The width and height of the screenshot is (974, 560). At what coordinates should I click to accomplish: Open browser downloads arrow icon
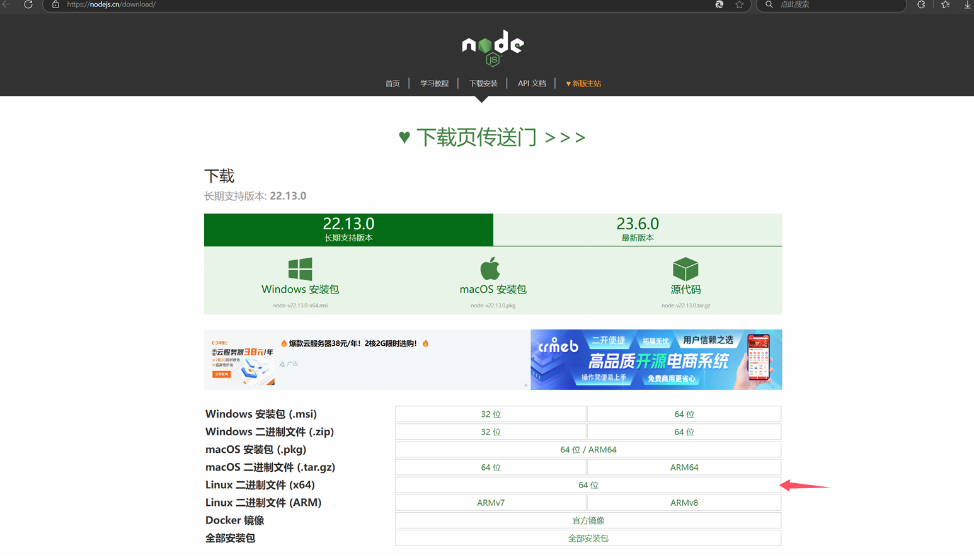pyautogui.click(x=967, y=5)
